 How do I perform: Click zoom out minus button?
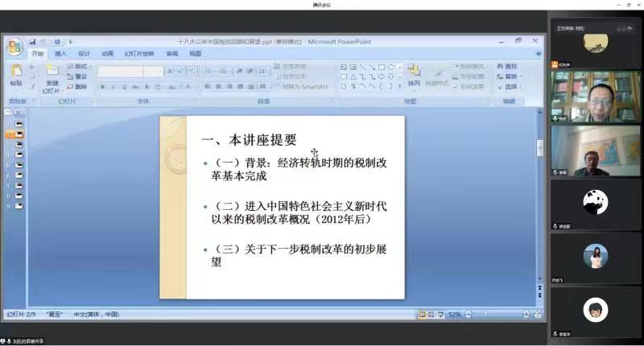(468, 314)
